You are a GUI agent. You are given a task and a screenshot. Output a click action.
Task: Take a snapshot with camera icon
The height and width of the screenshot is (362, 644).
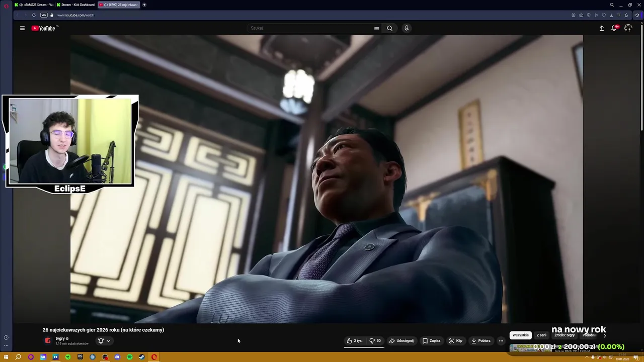pos(581,15)
